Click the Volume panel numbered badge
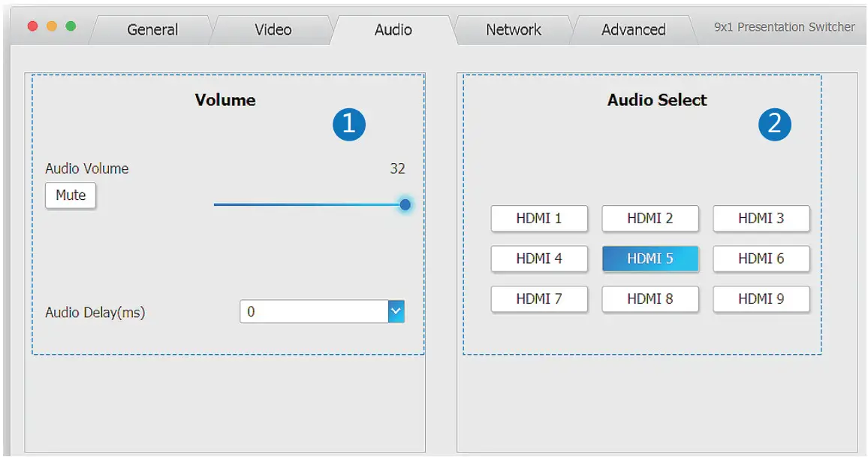Viewport: 868px width, 460px height. (x=349, y=124)
